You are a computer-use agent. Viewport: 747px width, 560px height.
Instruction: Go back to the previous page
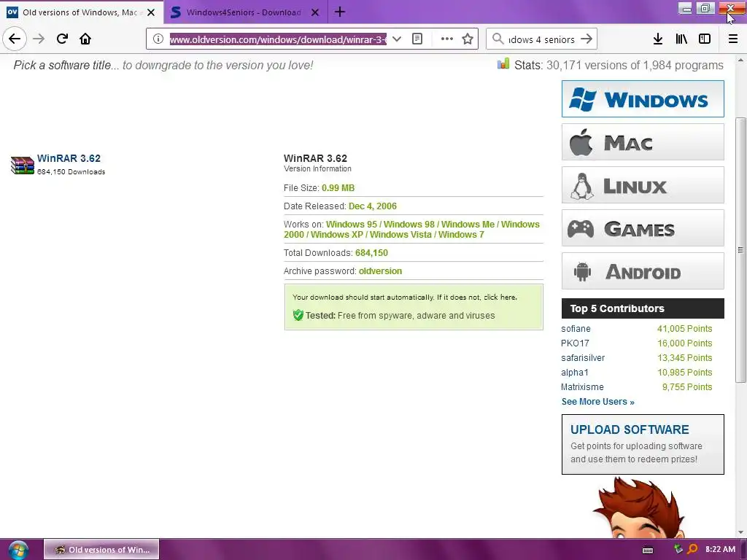click(x=15, y=39)
